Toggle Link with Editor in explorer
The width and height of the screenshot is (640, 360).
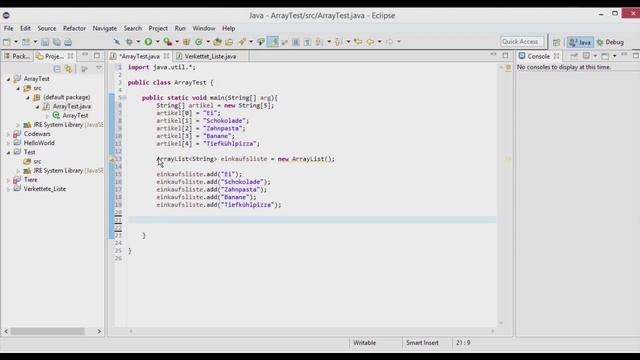(x=68, y=69)
